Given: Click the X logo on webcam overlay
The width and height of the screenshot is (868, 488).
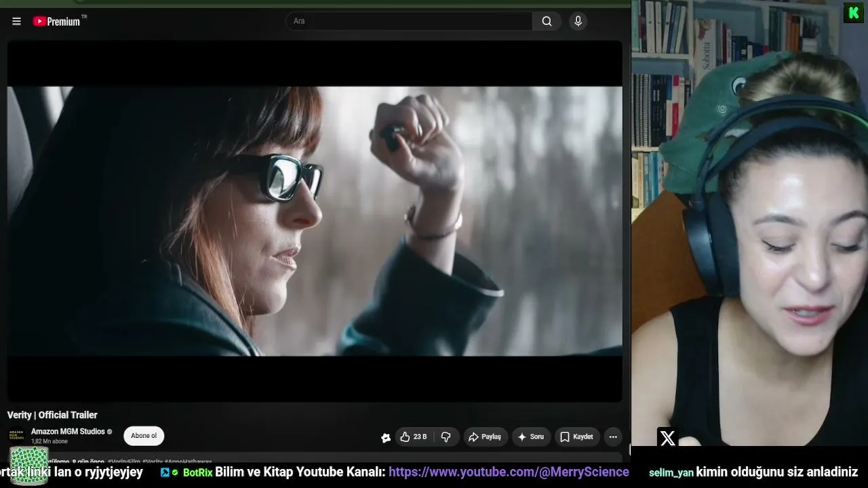Looking at the screenshot, I should [668, 439].
